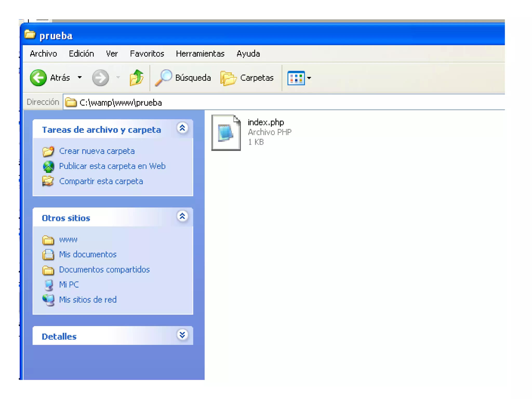Viewport: 532px width, 399px height.
Task: Open view options dropdown arrow
Action: pos(309,78)
